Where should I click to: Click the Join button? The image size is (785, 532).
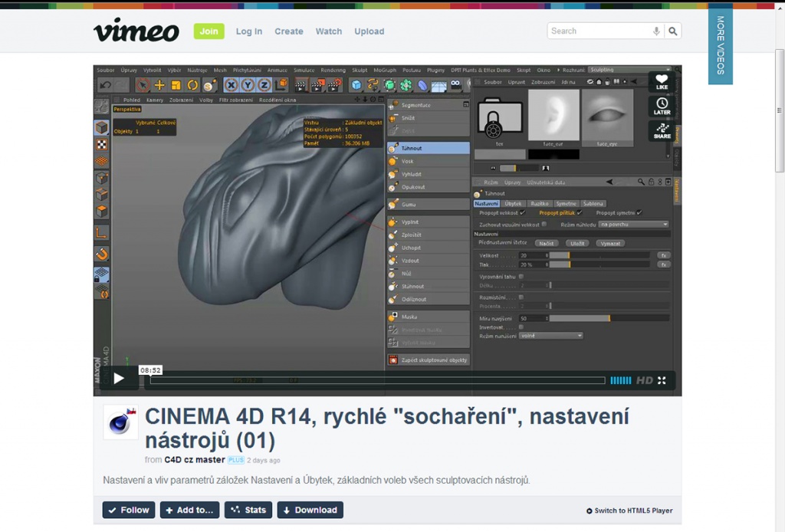click(x=209, y=31)
